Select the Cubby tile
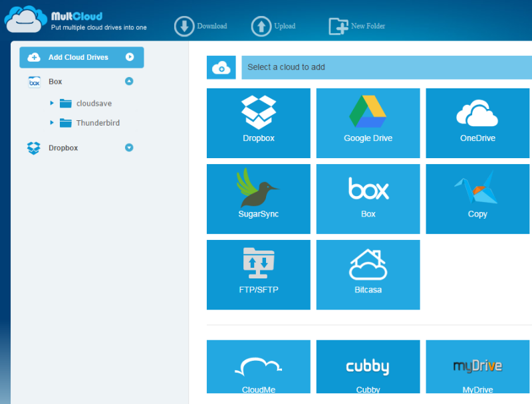Viewport: 532px width, 404px height. click(x=368, y=371)
